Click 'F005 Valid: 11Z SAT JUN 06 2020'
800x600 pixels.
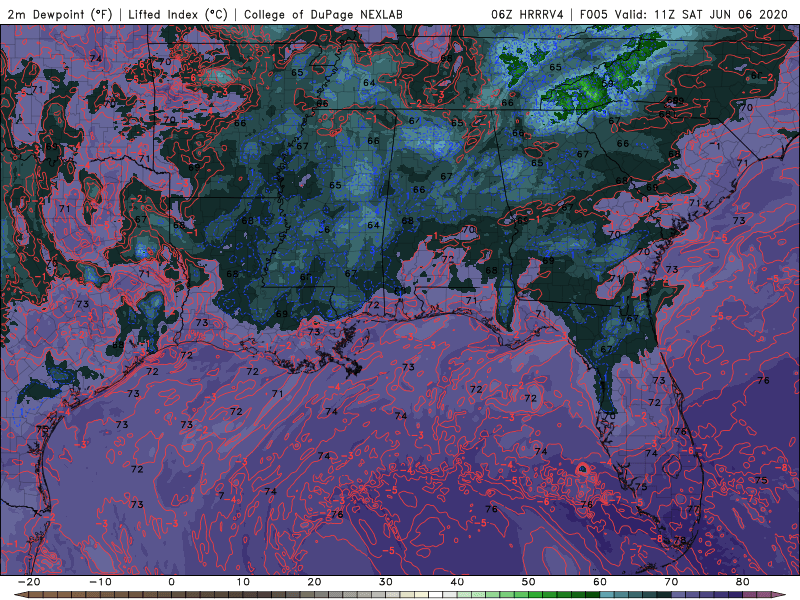click(684, 14)
